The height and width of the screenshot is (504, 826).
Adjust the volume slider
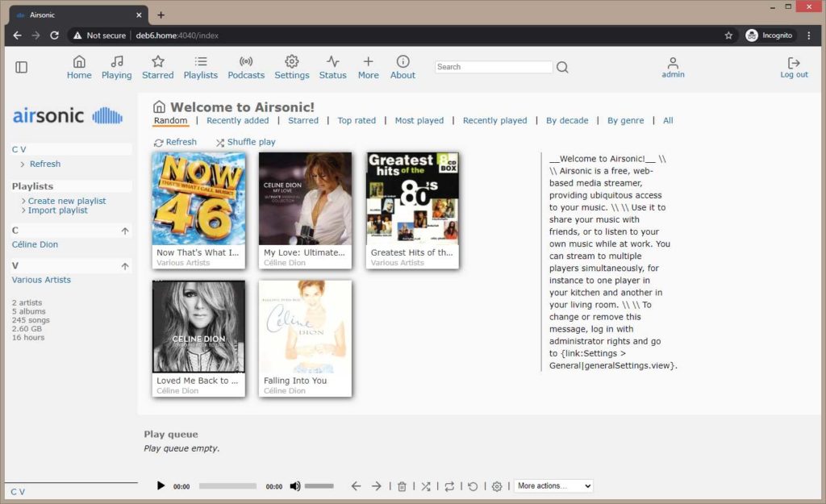point(319,486)
